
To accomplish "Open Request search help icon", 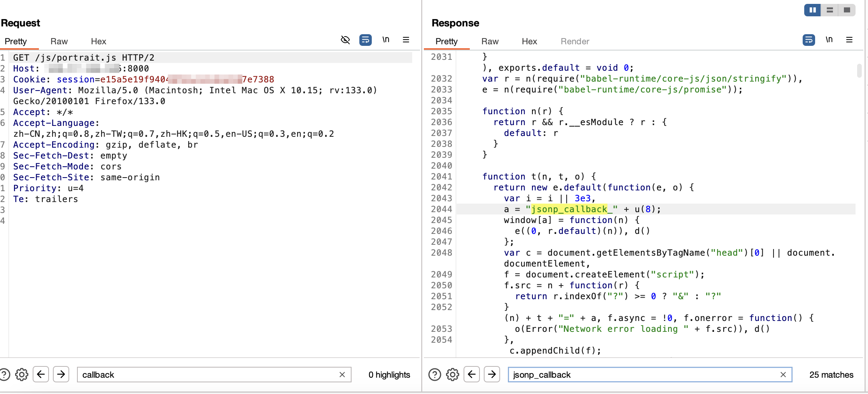I will pos(5,375).
